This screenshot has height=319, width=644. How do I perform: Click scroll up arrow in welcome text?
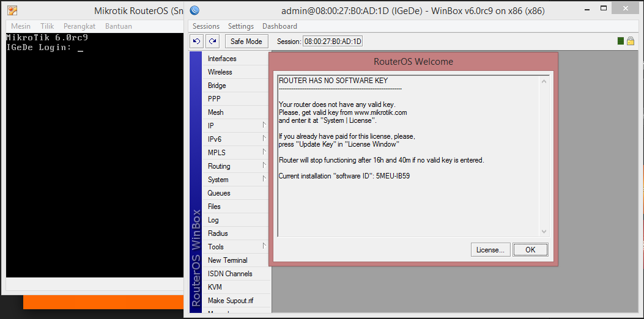(x=544, y=81)
